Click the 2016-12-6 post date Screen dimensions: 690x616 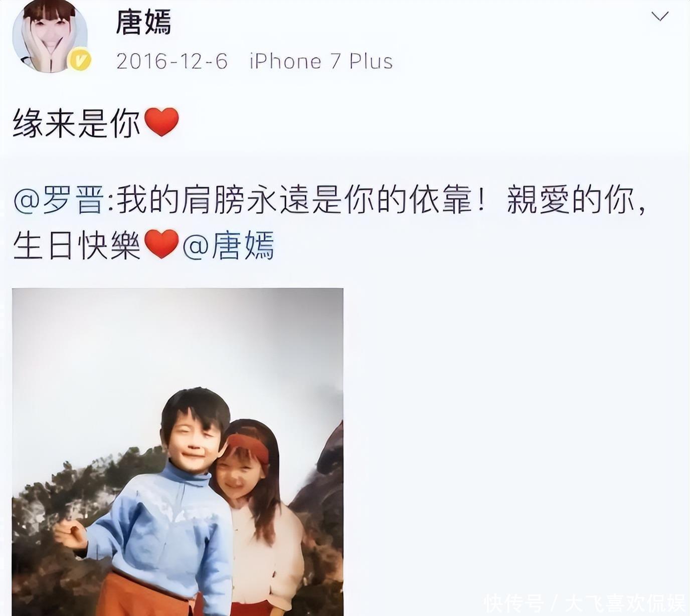pos(172,62)
